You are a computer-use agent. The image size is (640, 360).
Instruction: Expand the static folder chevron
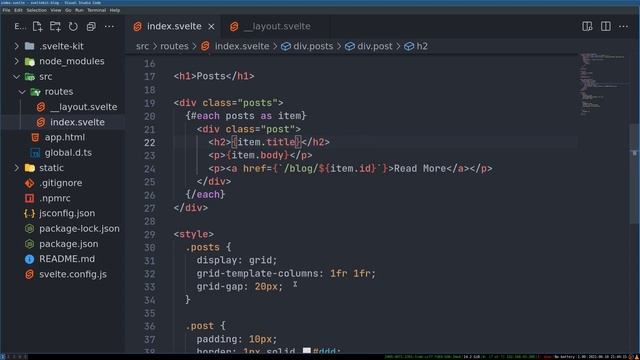coord(16,168)
